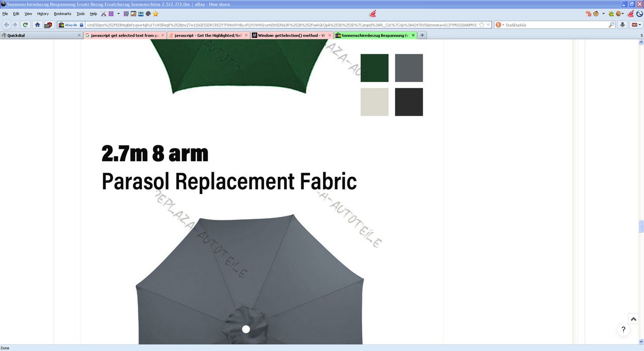Open the Edit menu

tap(16, 14)
